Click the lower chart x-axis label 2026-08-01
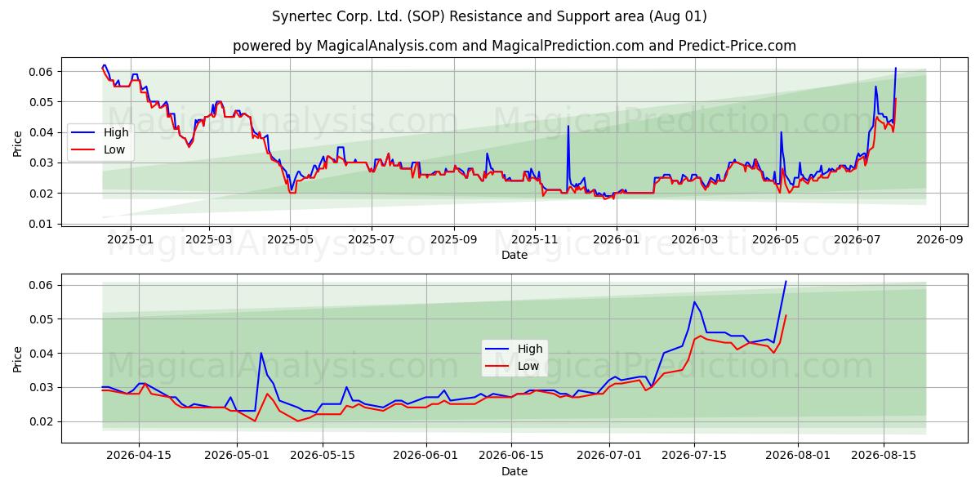Viewport: 980px width, 490px height. pos(799,457)
